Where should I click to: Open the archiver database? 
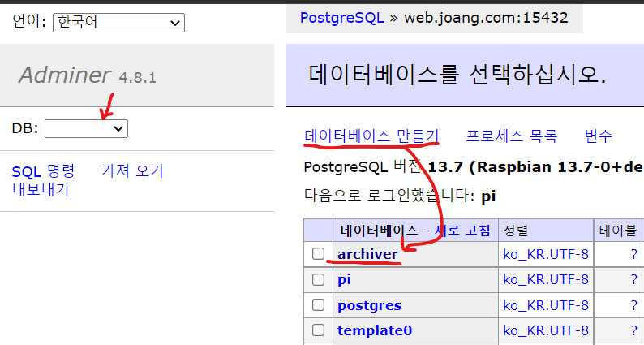[367, 255]
